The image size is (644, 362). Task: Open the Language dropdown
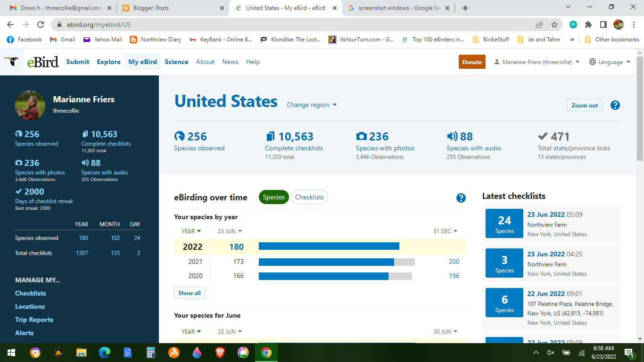(610, 62)
